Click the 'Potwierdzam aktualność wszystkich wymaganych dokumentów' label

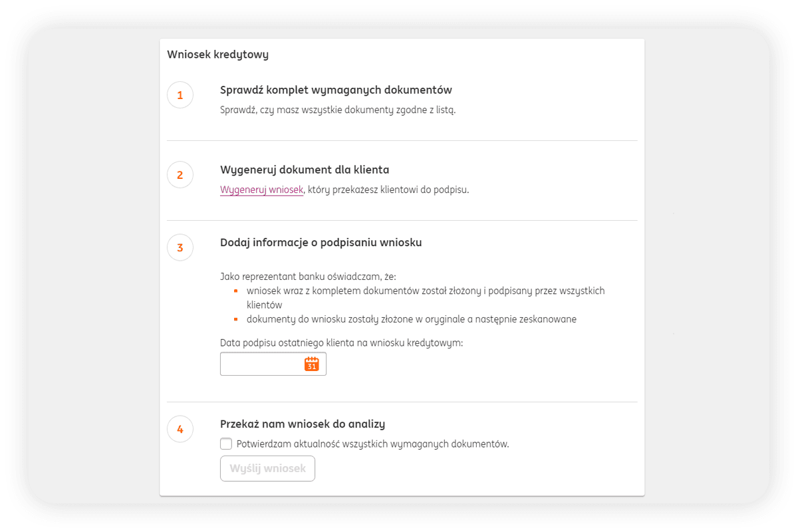[372, 444]
